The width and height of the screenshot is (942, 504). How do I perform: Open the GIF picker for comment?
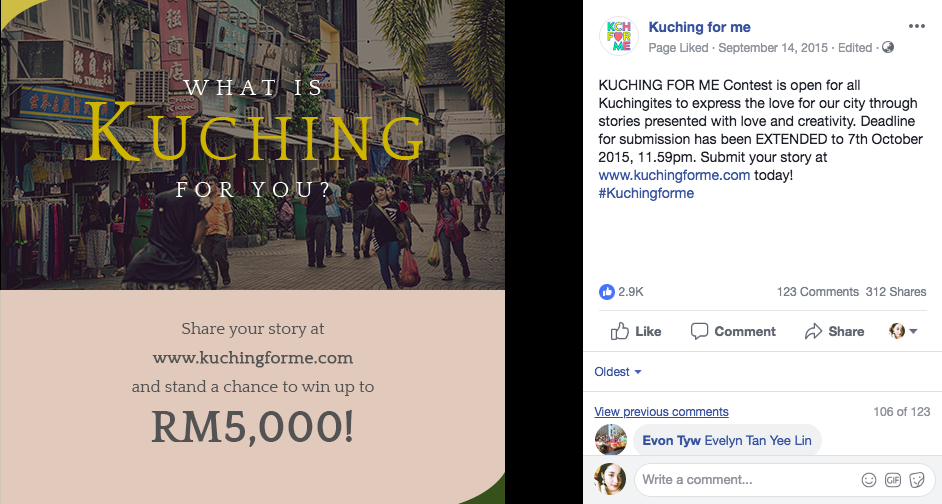pos(893,480)
